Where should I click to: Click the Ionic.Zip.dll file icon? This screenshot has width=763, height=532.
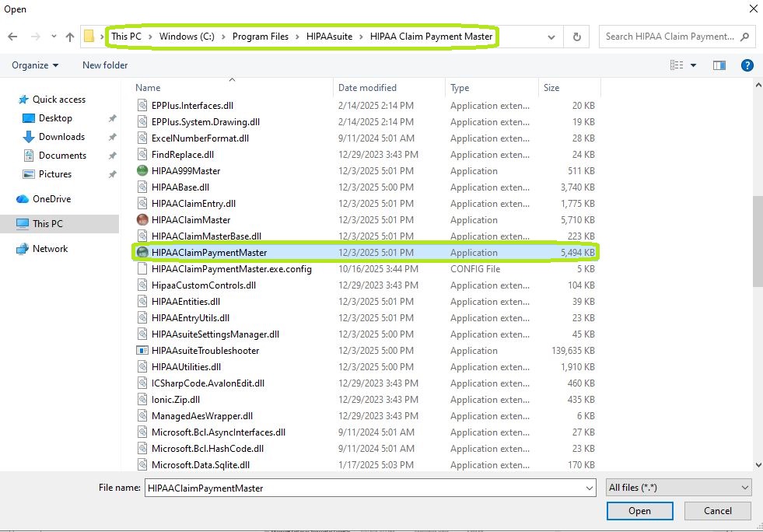coord(142,400)
